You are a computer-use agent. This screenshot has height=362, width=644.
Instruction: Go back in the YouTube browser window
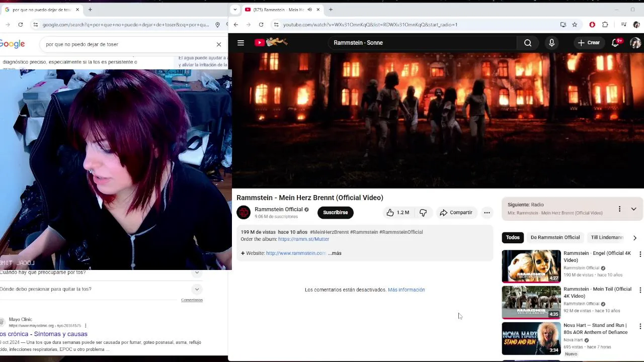point(235,25)
